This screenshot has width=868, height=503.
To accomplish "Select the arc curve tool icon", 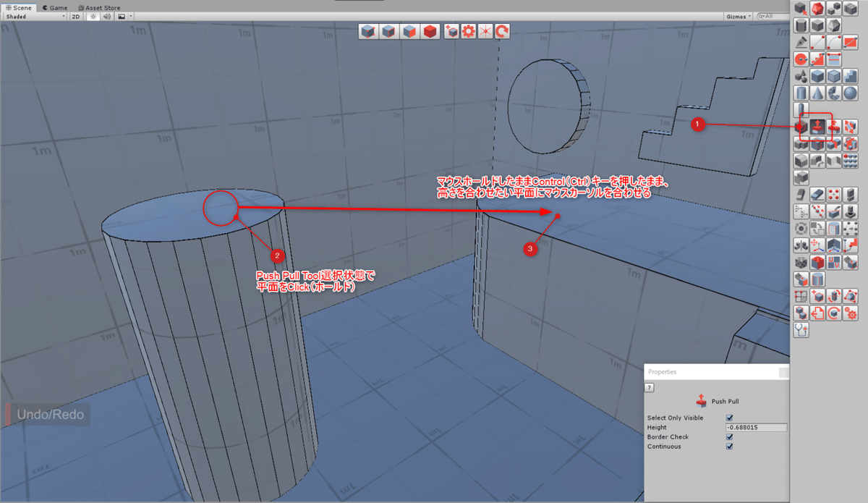I will click(x=834, y=43).
